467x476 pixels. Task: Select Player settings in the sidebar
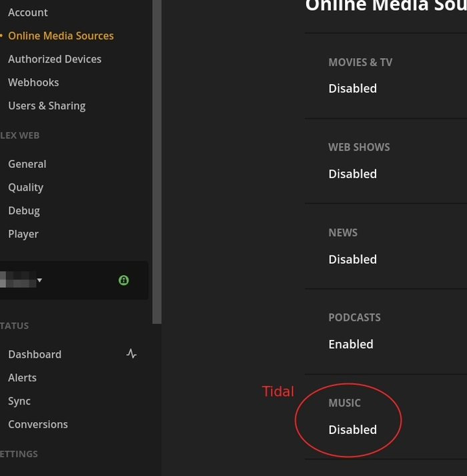point(23,234)
